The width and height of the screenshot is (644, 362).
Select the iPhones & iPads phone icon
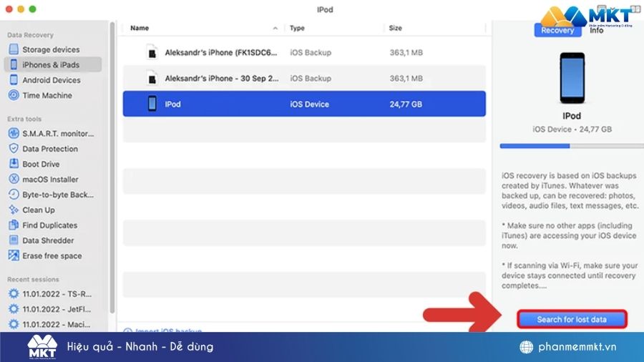[x=14, y=64]
